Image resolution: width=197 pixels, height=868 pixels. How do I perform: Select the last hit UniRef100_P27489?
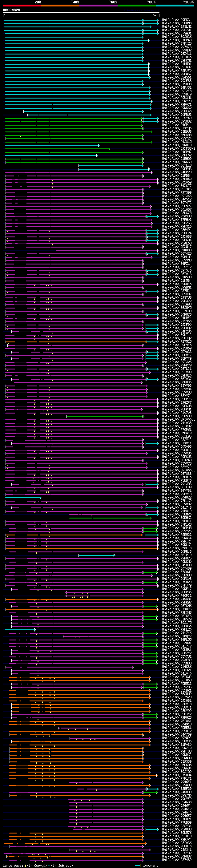tap(177, 860)
